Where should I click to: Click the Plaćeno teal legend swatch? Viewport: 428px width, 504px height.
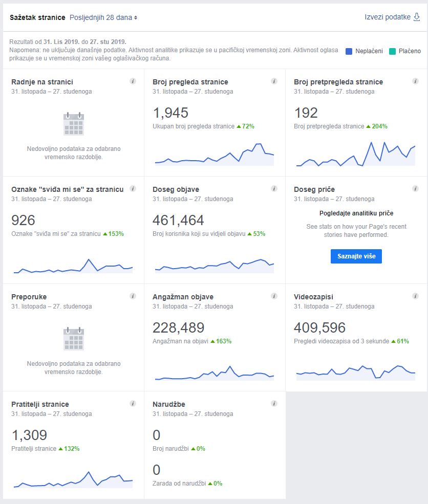(x=392, y=51)
